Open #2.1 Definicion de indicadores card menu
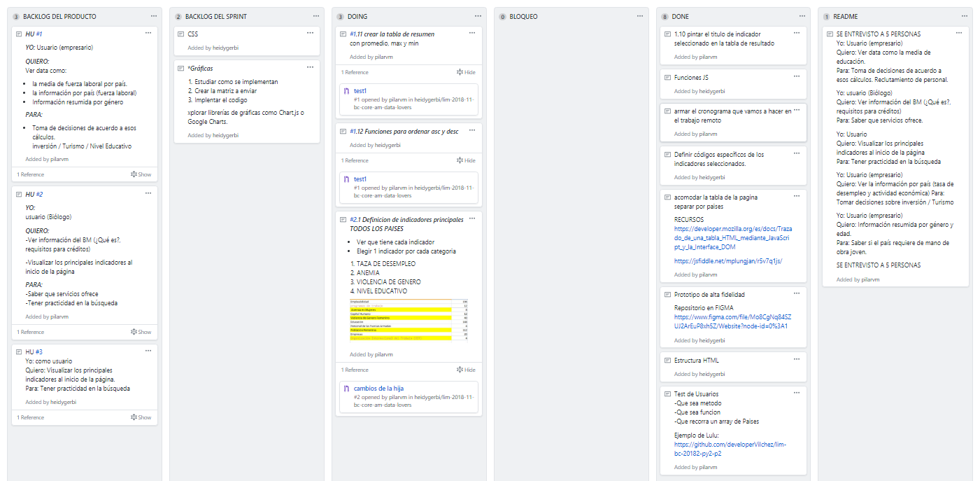 (x=472, y=219)
